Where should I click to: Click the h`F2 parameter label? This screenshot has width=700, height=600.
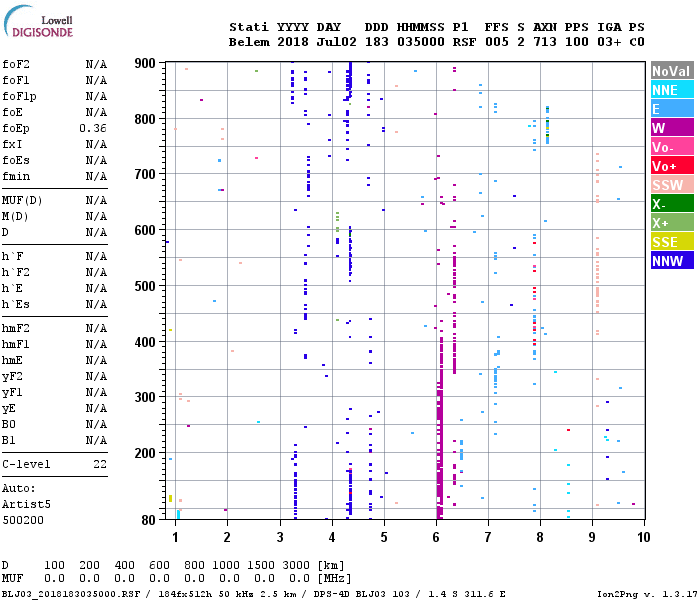[x=16, y=272]
